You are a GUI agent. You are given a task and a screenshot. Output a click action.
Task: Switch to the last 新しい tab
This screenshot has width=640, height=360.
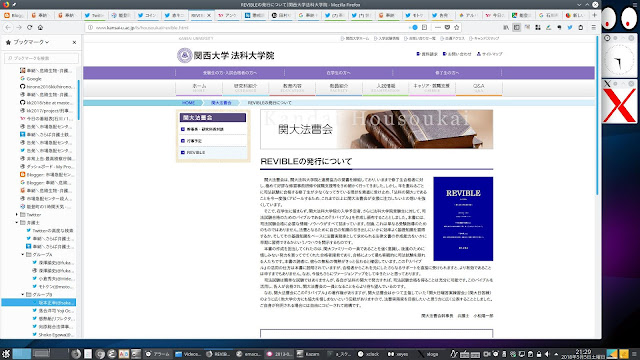pyautogui.click(x=575, y=15)
